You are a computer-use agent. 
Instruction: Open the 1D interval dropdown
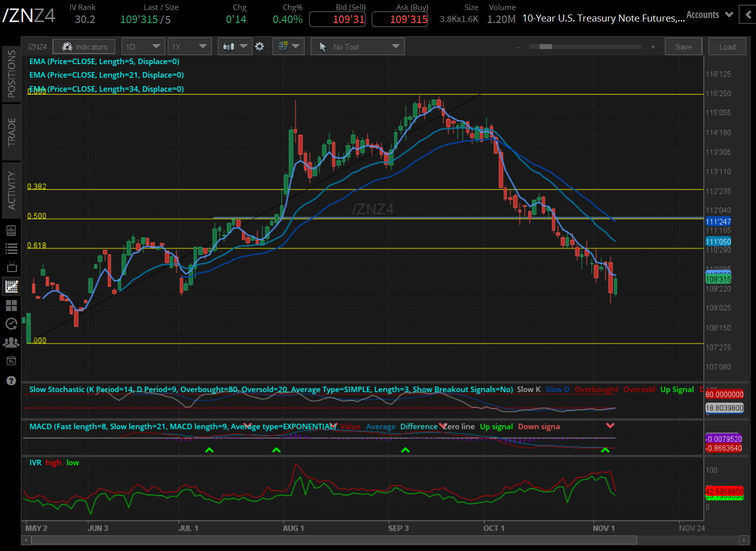click(x=143, y=47)
